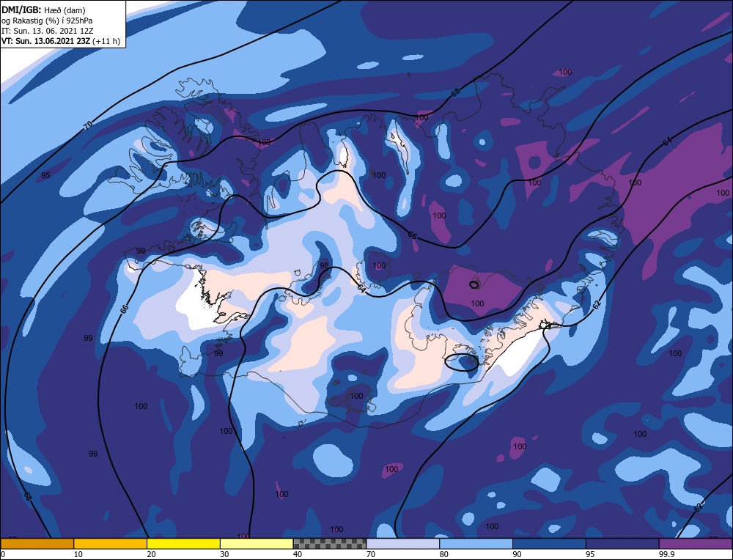Click the dark orange 0–10 legend swatch

pos(37,543)
